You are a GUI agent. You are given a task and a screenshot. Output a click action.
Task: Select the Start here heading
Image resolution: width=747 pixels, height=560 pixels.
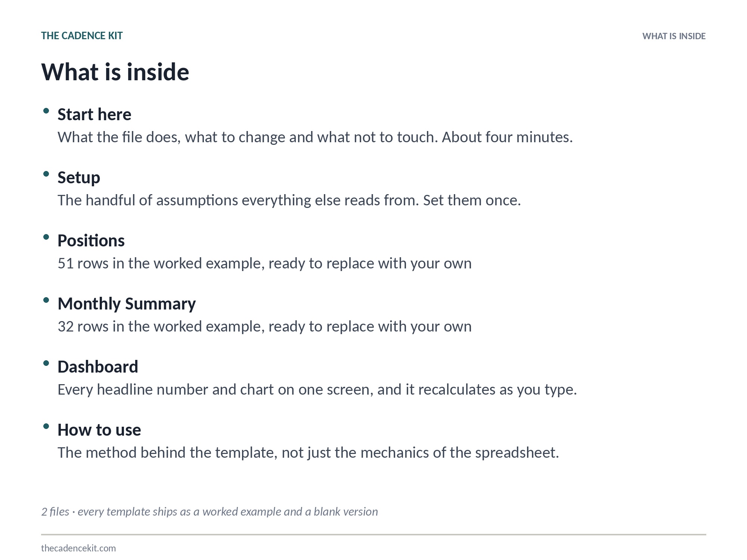pyautogui.click(x=94, y=114)
